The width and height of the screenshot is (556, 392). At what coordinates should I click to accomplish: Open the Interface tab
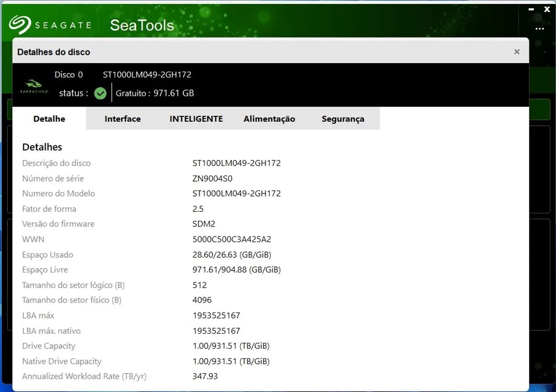pyautogui.click(x=122, y=119)
